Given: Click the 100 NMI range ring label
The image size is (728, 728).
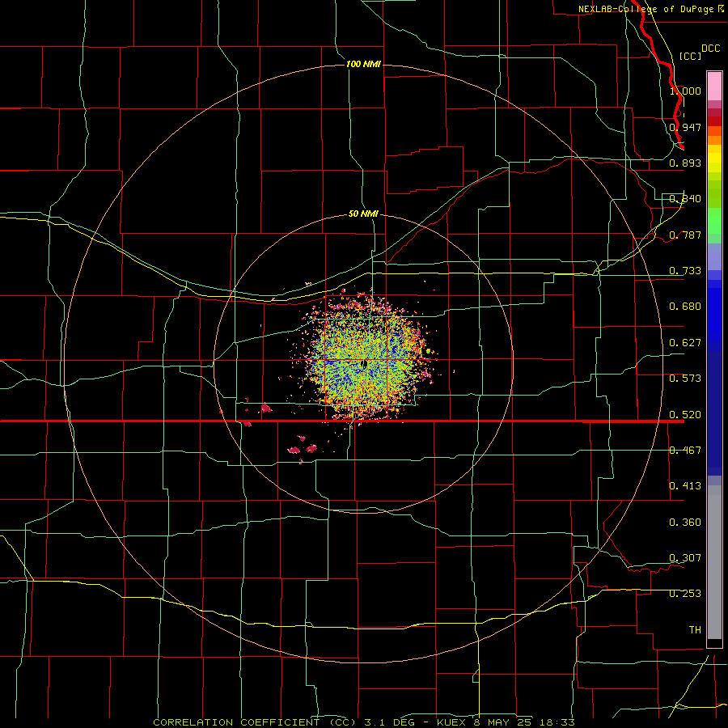Looking at the screenshot, I should (x=363, y=64).
